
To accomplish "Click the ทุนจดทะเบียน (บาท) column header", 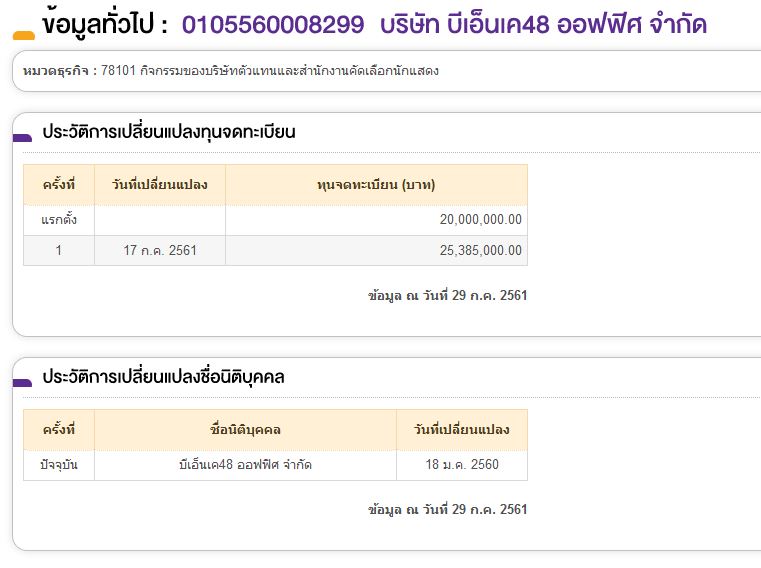I will tap(376, 185).
